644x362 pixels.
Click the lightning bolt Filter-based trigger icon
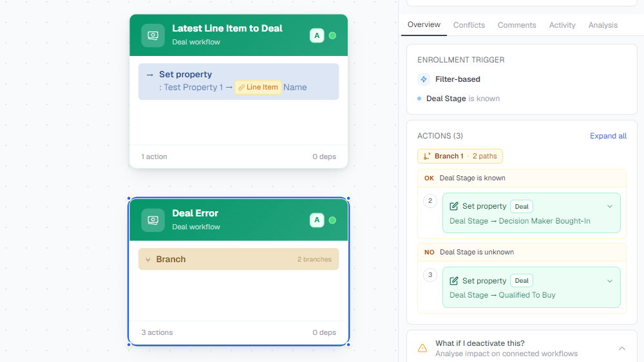click(x=424, y=79)
